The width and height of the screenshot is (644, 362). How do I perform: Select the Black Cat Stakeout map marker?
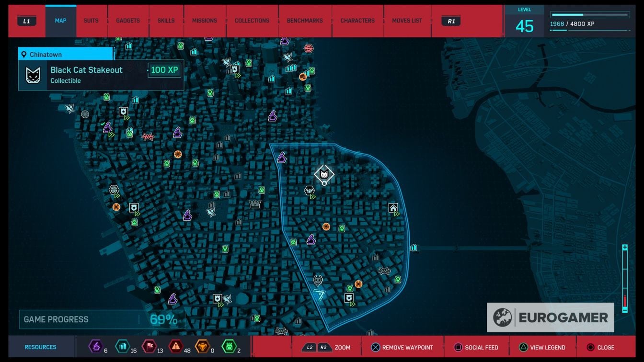324,174
